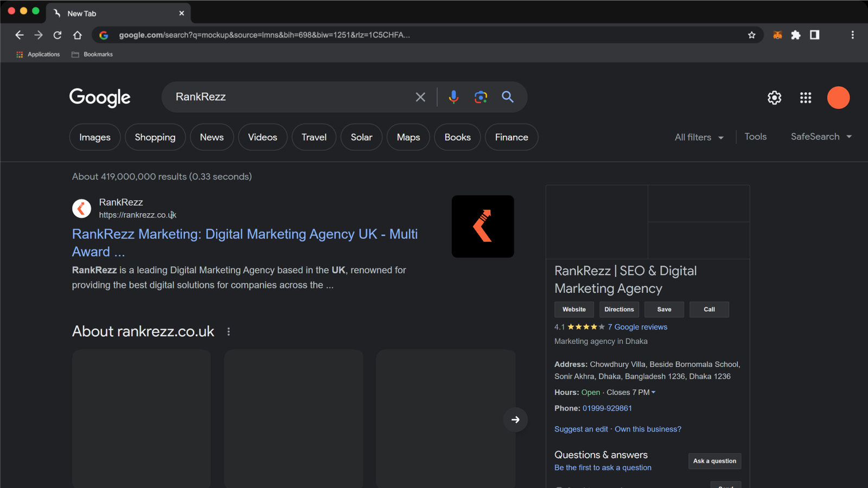Go forward using the browser arrow
Screen dimensions: 868x488
(x=39, y=35)
